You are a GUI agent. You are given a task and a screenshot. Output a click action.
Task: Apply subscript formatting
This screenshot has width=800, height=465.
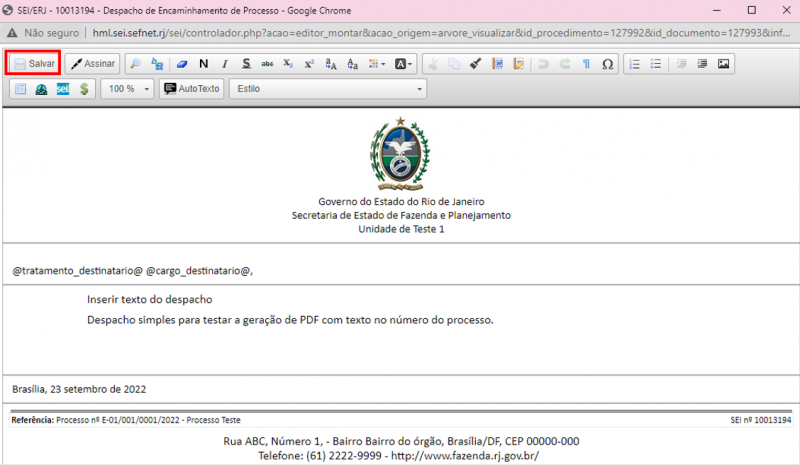pyautogui.click(x=288, y=63)
